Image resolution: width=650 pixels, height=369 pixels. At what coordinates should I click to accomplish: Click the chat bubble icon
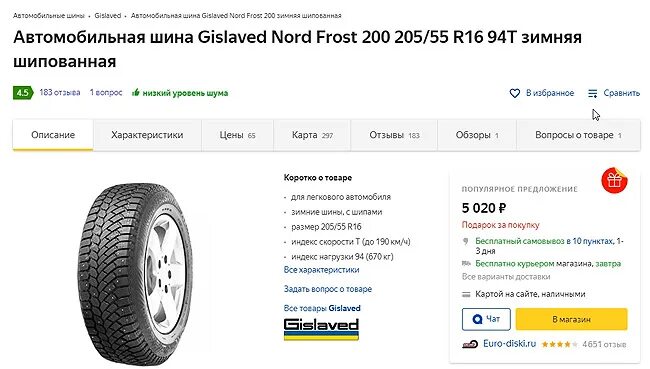click(x=478, y=319)
